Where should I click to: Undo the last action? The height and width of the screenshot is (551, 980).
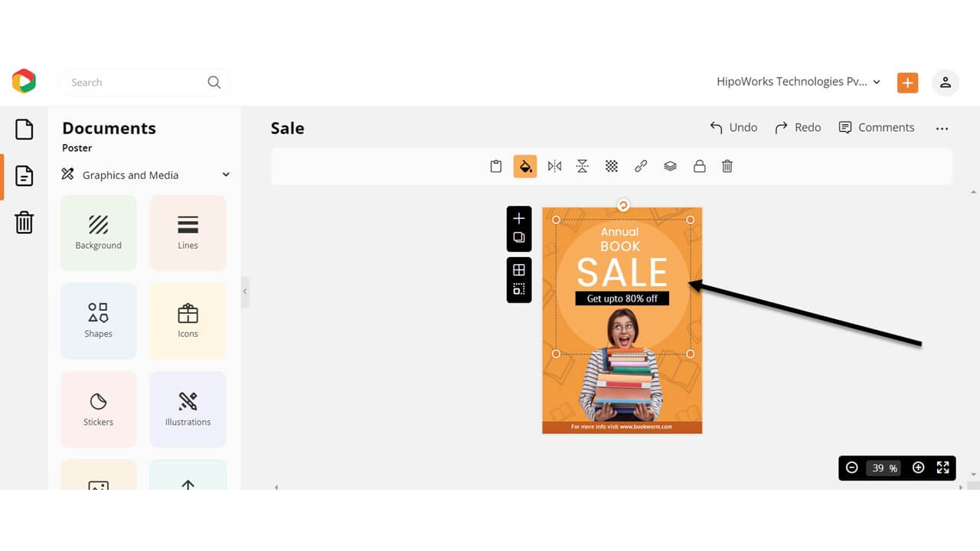click(733, 127)
